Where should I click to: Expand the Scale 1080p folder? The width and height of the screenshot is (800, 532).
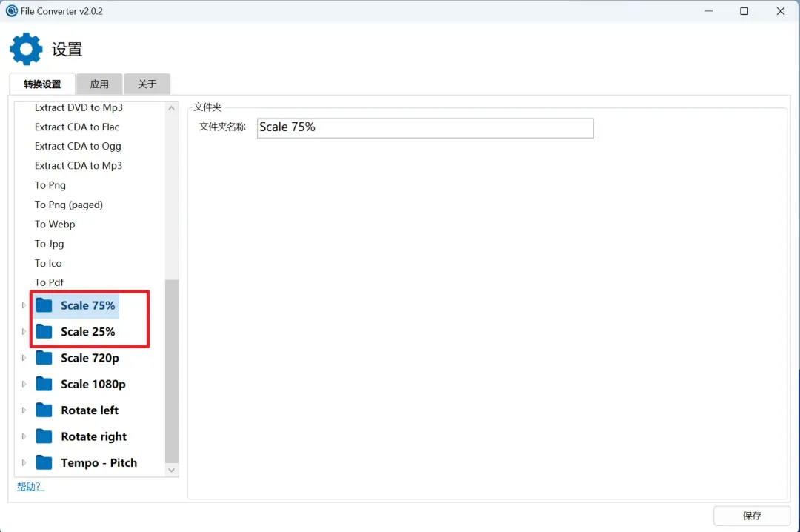pos(24,384)
